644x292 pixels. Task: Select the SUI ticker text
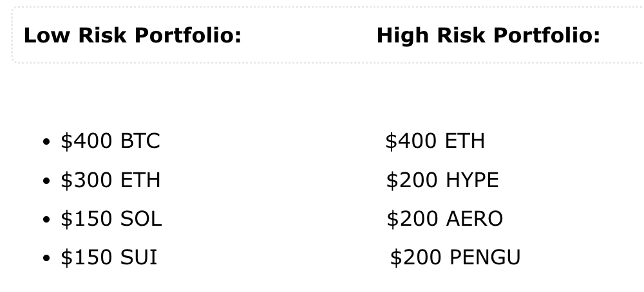pyautogui.click(x=139, y=257)
